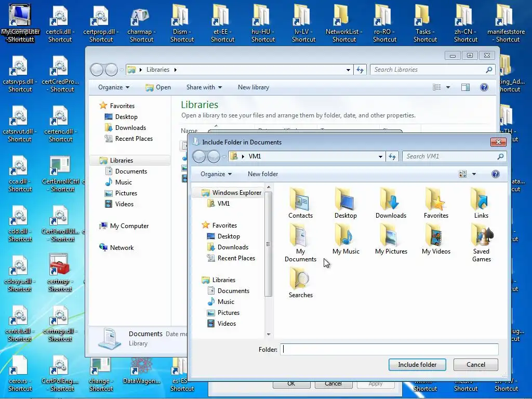Click New library in Libraries toolbar
The height and width of the screenshot is (399, 532).
[254, 87]
